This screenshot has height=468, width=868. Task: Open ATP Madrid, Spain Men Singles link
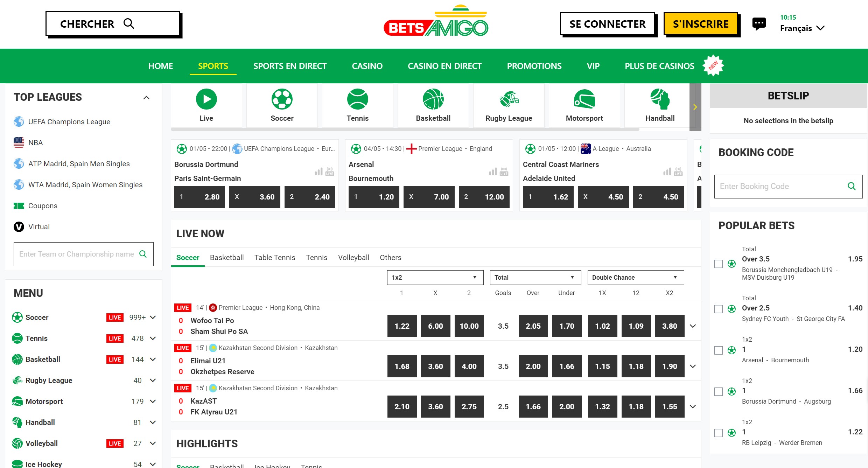[x=79, y=164]
